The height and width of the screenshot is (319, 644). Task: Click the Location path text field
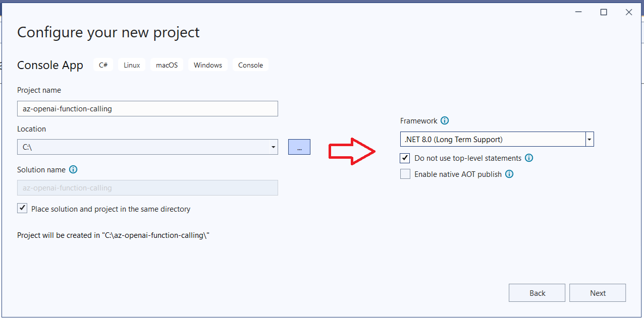tap(142, 147)
